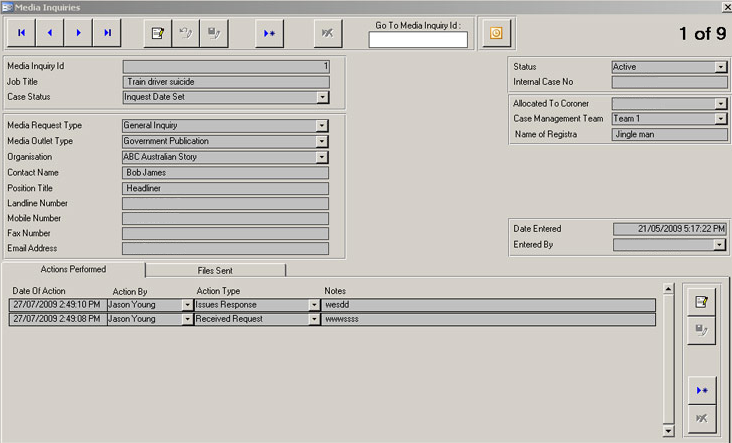
Task: Expand the Entered By dropdown
Action: point(719,245)
